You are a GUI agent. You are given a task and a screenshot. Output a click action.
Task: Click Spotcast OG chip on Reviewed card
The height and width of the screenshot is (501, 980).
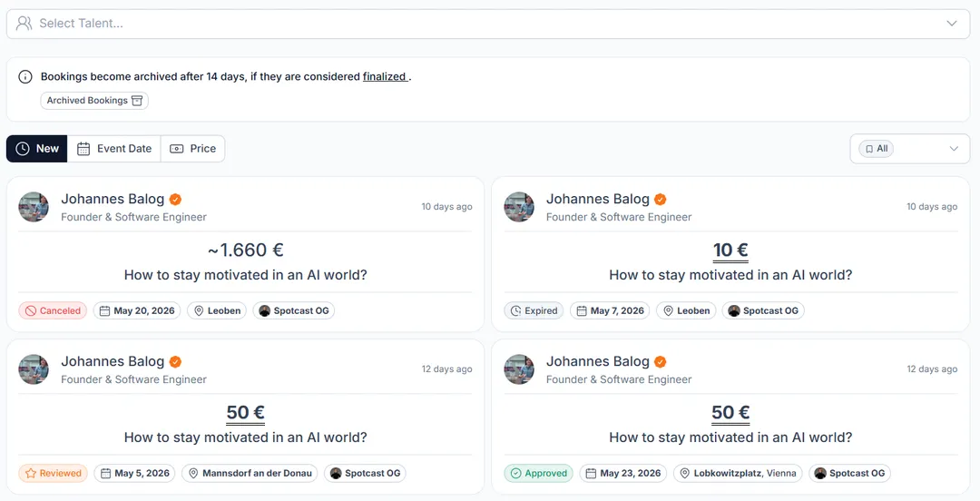[x=365, y=474]
